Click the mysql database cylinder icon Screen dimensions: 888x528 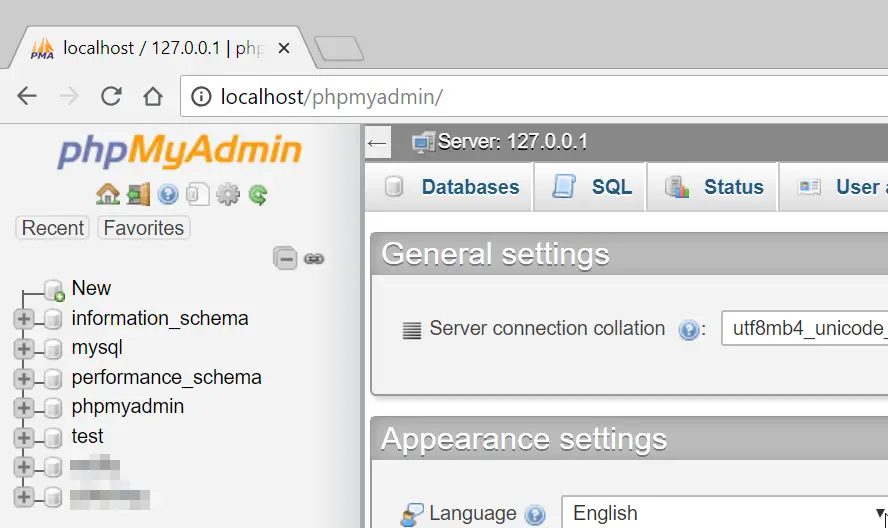click(53, 348)
